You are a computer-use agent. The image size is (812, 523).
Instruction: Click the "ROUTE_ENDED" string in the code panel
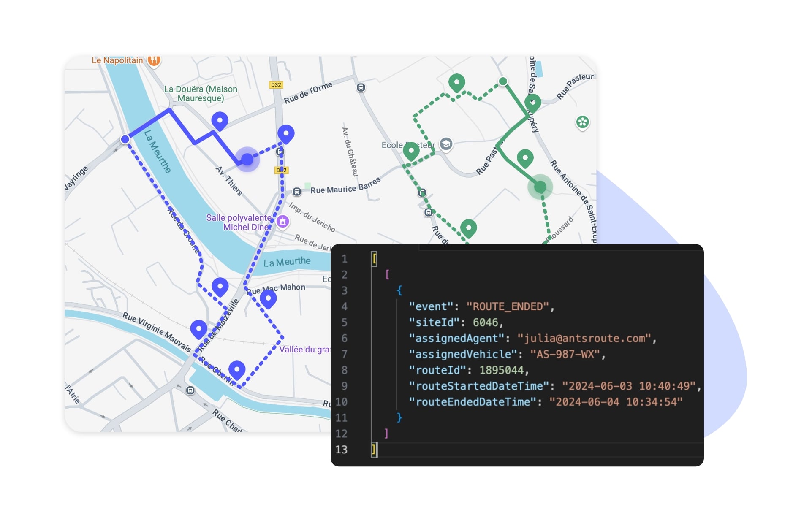(x=507, y=306)
